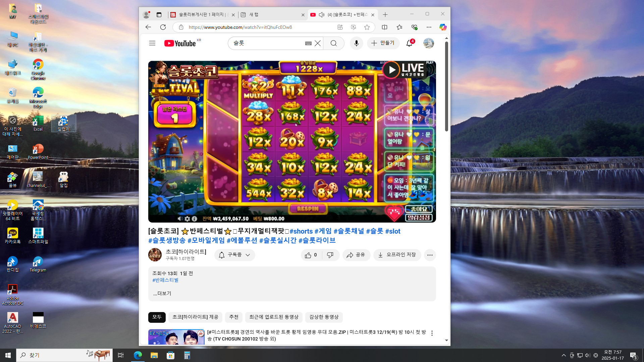View site information lock icon
This screenshot has width=644, height=362.
click(x=181, y=27)
